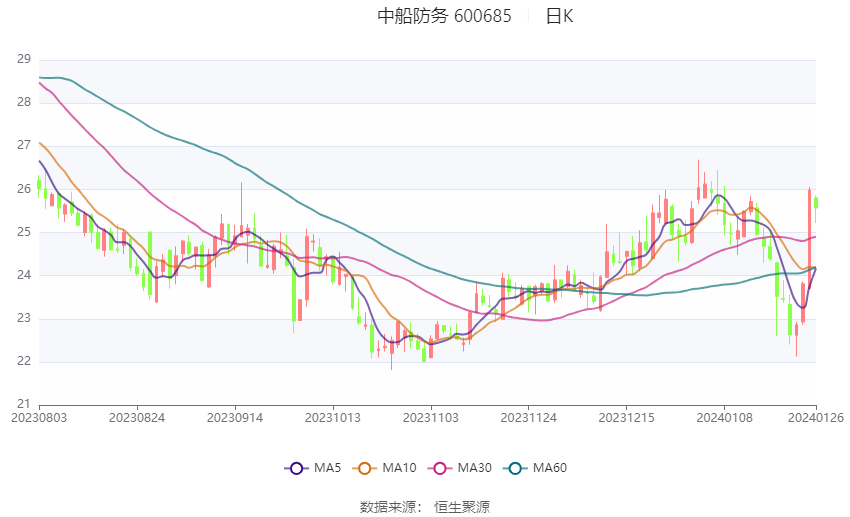Click y-axis value 26
This screenshot has height=517, width=850.
(x=24, y=189)
